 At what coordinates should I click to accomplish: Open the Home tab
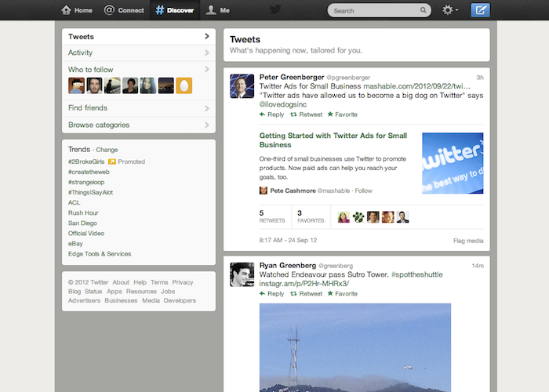point(77,10)
